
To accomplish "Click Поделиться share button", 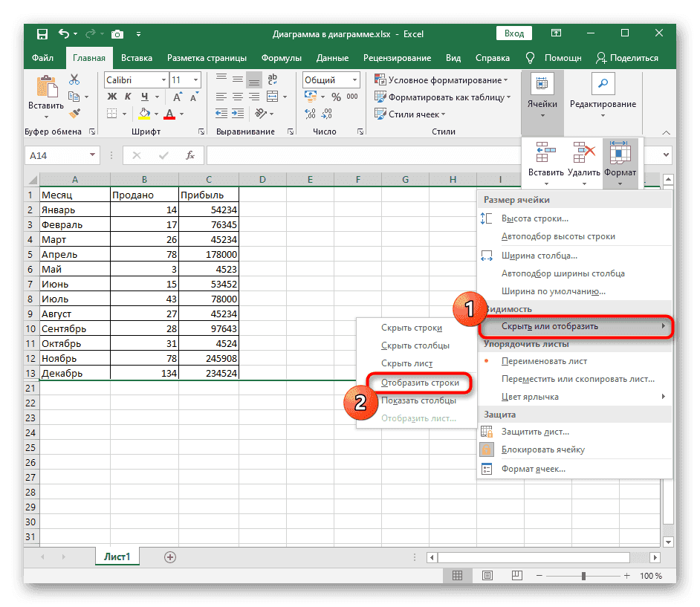I will pyautogui.click(x=629, y=58).
